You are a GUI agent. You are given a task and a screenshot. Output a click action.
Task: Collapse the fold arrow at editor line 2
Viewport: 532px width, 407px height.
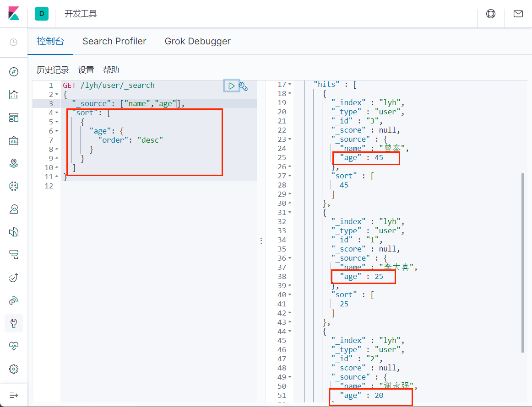[x=57, y=94]
